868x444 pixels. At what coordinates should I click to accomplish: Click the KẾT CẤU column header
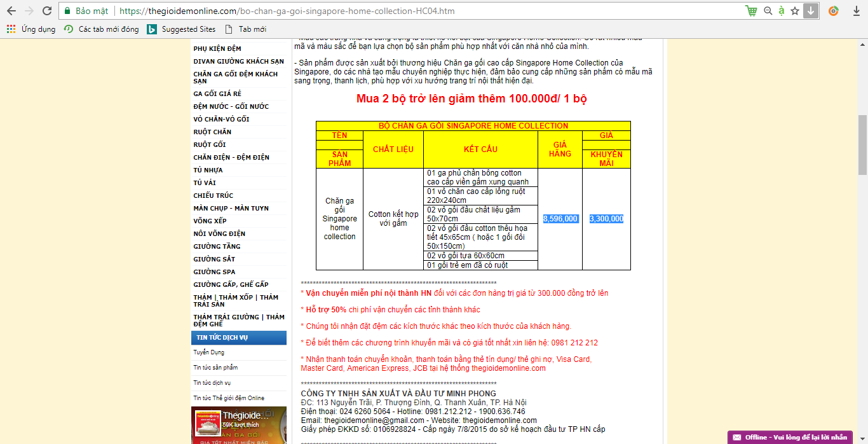[480, 149]
